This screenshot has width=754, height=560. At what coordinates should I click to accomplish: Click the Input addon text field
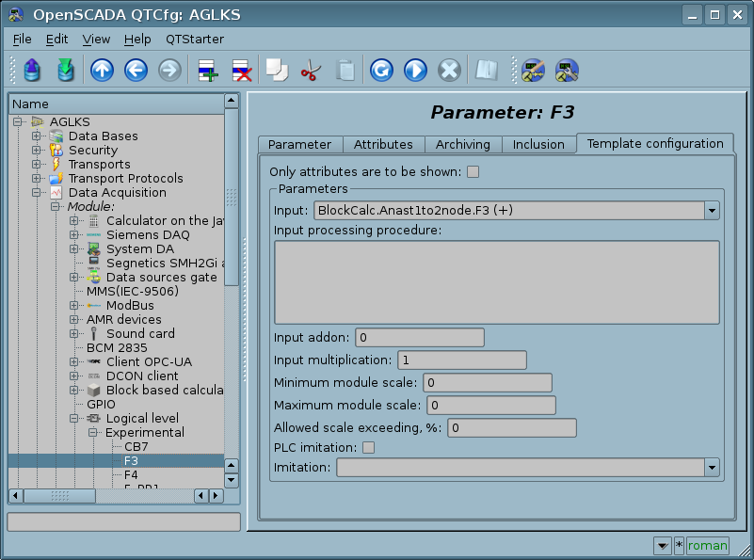[x=419, y=337]
